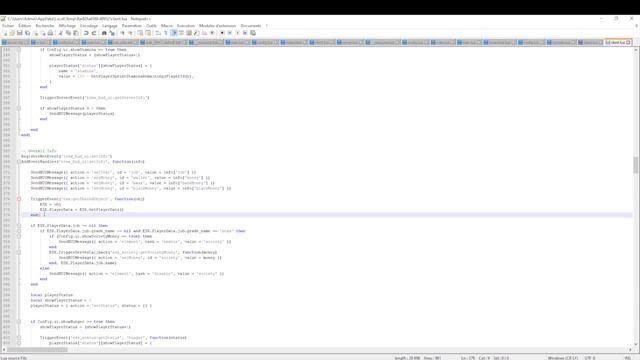The width and height of the screenshot is (640, 360).
Task: Click the vertical scrollbar thumb
Action: [636, 165]
